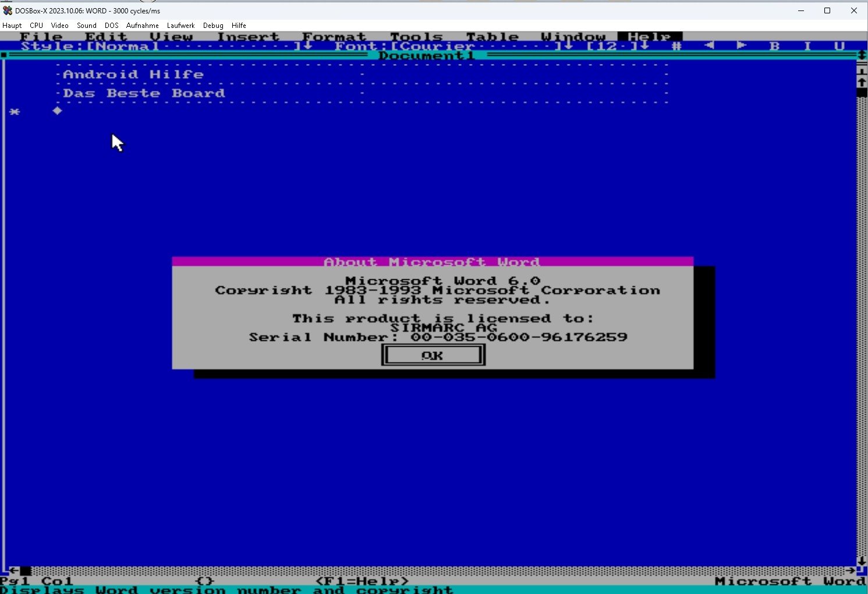The image size is (868, 594).
Task: Click the left-pointing triangle ribbon icon
Action: tap(709, 45)
